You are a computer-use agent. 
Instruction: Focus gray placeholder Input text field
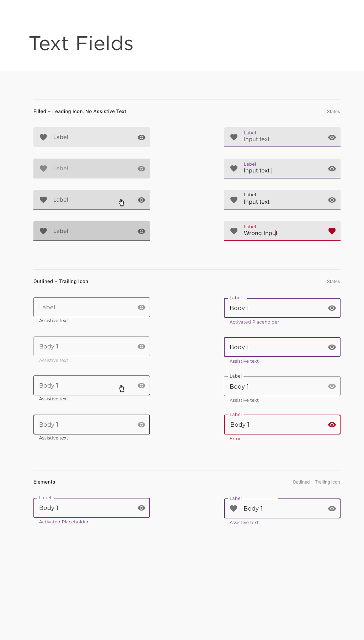pyautogui.click(x=282, y=137)
